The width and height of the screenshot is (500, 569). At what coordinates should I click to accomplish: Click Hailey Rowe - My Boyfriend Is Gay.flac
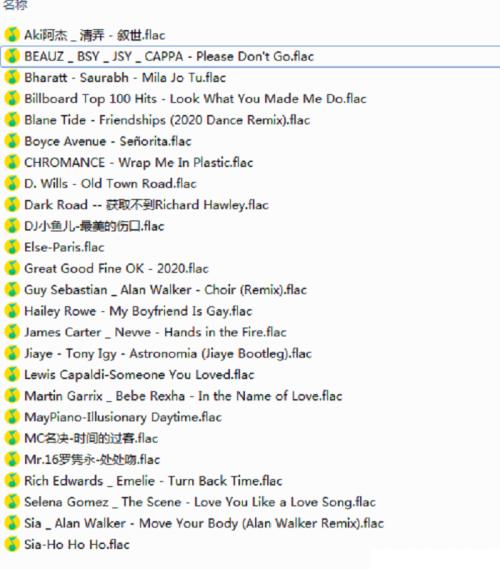[138, 311]
